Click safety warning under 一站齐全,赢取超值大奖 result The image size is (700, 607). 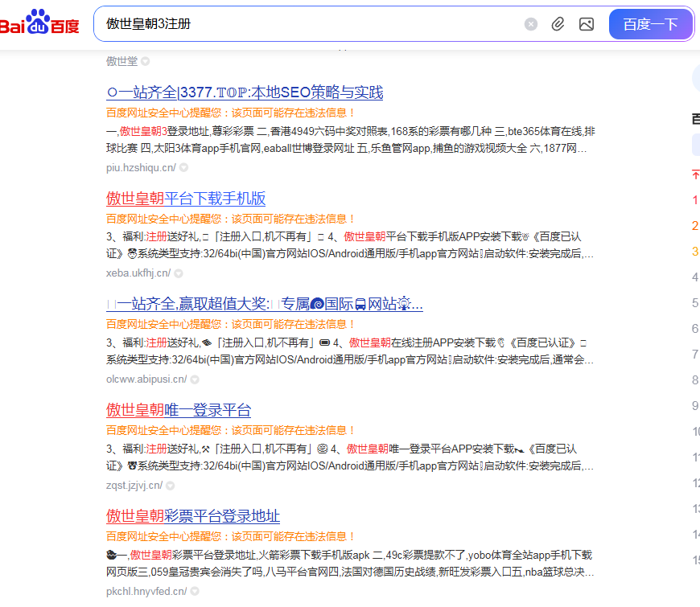pyautogui.click(x=230, y=324)
